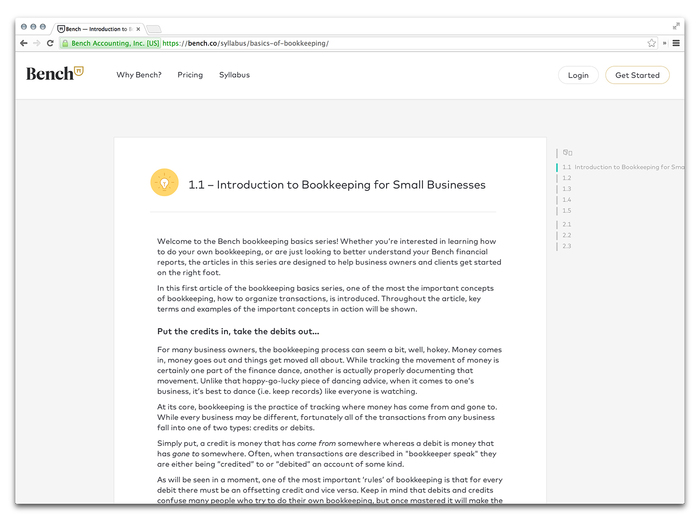The width and height of the screenshot is (700, 522).
Task: Click the Get Started button
Action: [x=637, y=75]
